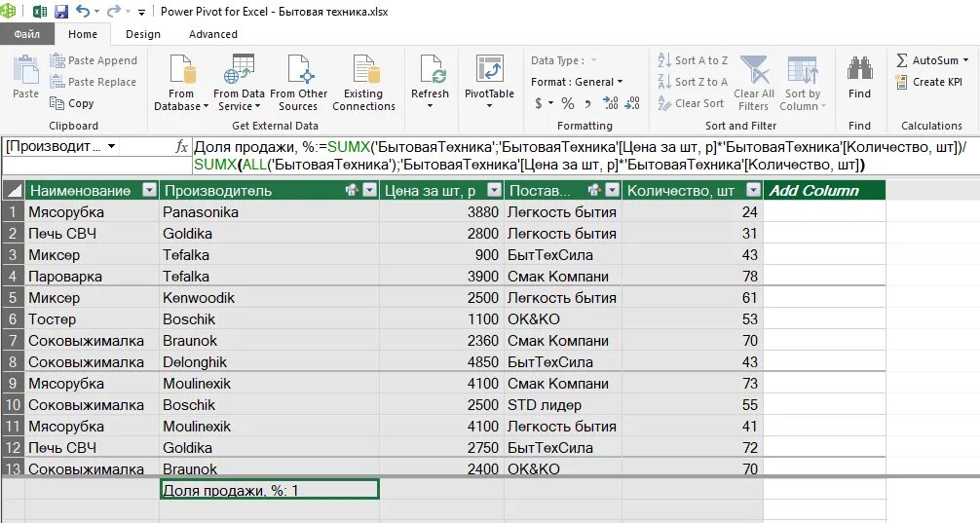The height and width of the screenshot is (523, 980).
Task: Click the Add Column header
Action: 824,191
